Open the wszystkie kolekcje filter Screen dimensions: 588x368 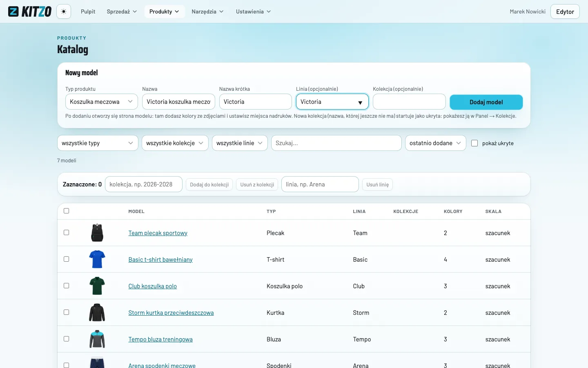[175, 143]
